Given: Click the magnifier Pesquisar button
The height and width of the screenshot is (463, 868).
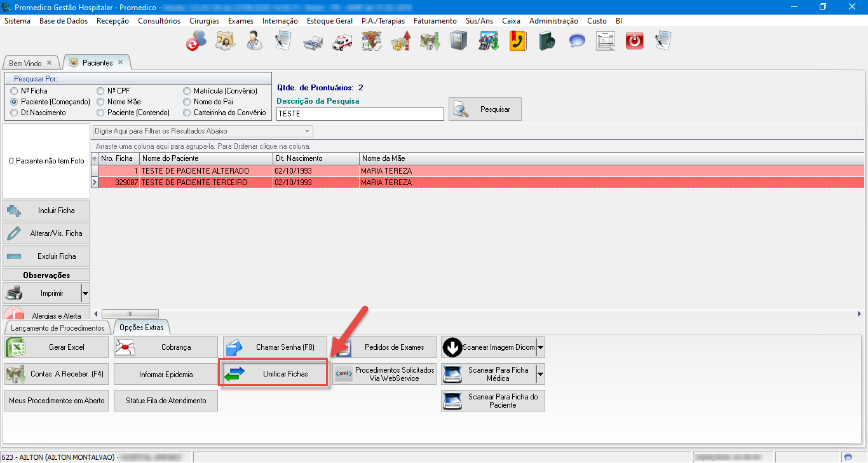Looking at the screenshot, I should click(x=485, y=109).
